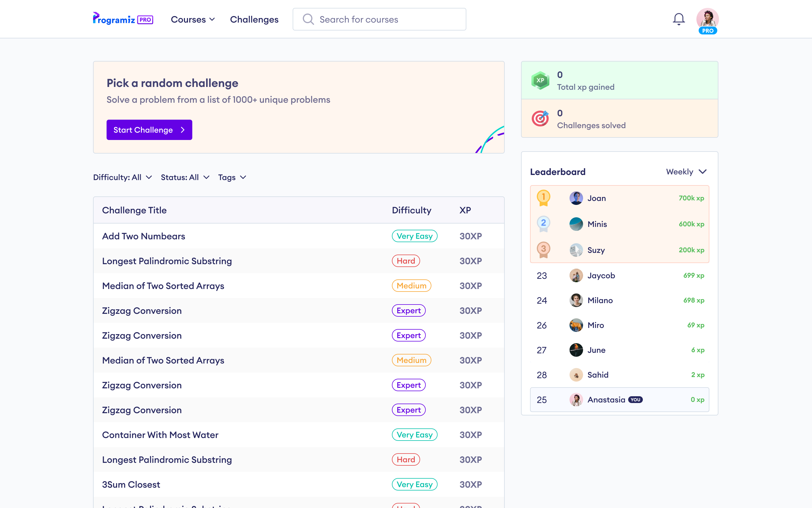Open the Weekly leaderboard period dropdown
The image size is (812, 508).
tap(687, 172)
